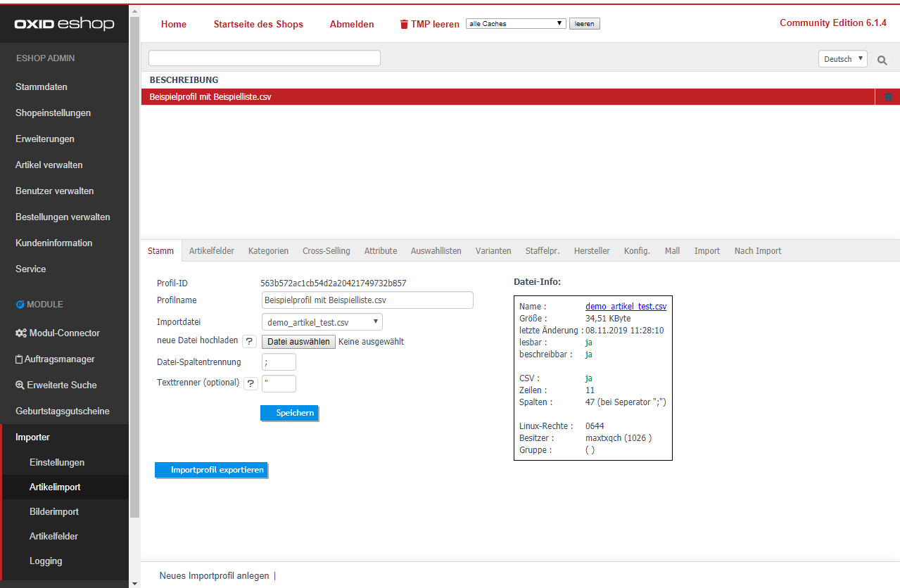
Task: Open the Auftragsmanager module
Action: pyautogui.click(x=55, y=359)
